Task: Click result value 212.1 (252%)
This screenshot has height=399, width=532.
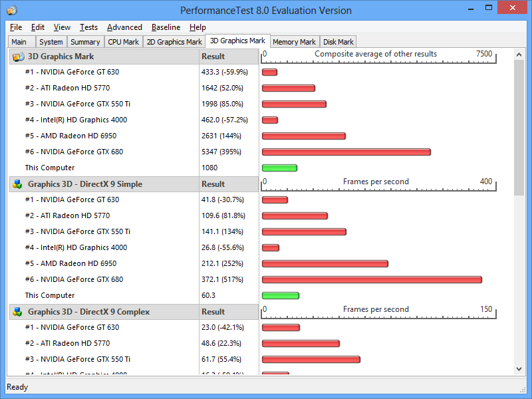Action: point(222,263)
